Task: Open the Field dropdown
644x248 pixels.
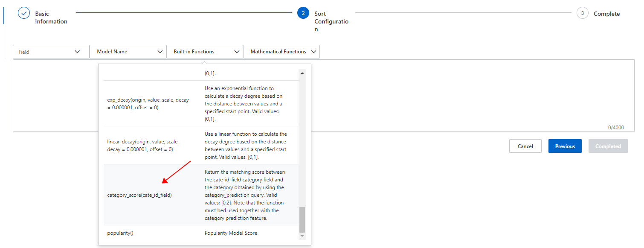Action: (x=51, y=52)
